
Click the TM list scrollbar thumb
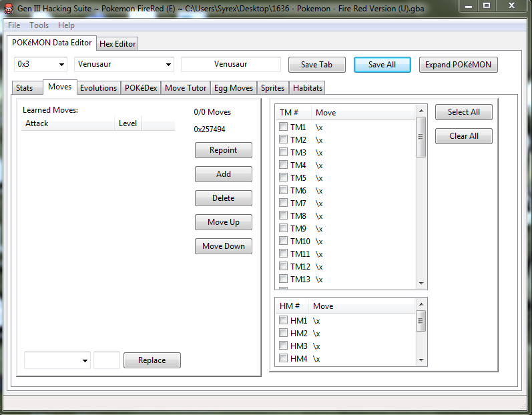pyautogui.click(x=421, y=137)
